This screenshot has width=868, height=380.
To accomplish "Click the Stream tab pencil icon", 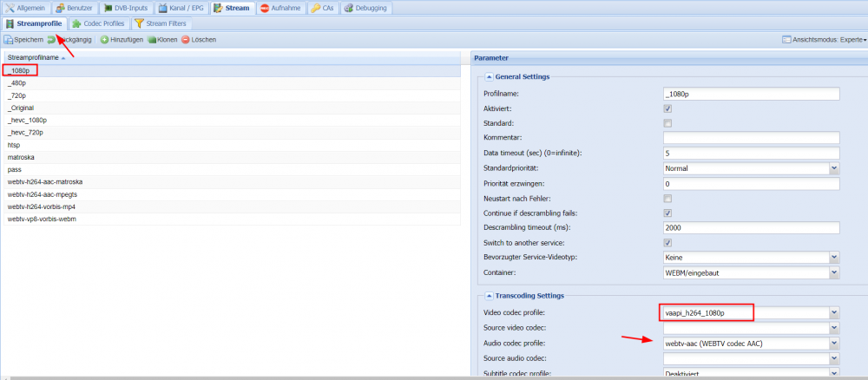I will tap(218, 9).
